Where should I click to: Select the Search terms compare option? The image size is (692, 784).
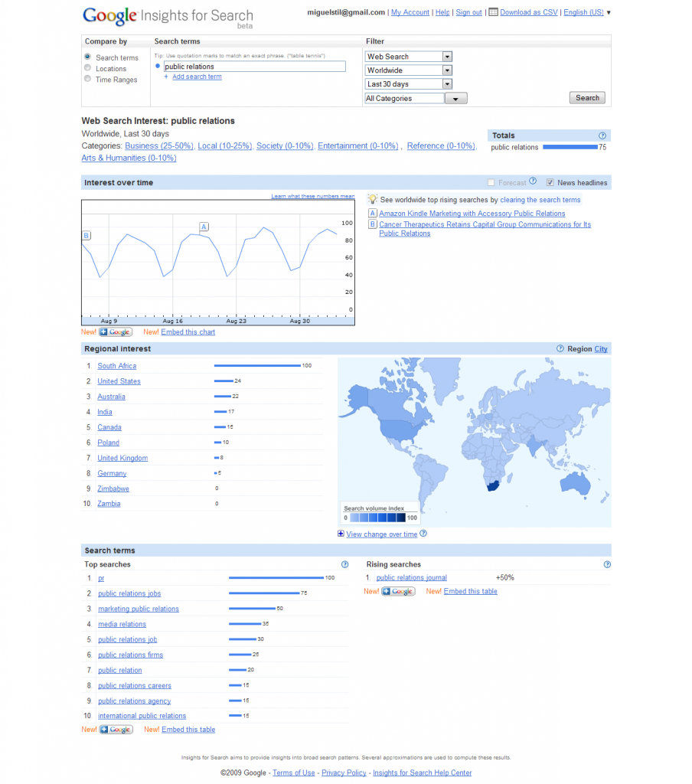click(87, 57)
